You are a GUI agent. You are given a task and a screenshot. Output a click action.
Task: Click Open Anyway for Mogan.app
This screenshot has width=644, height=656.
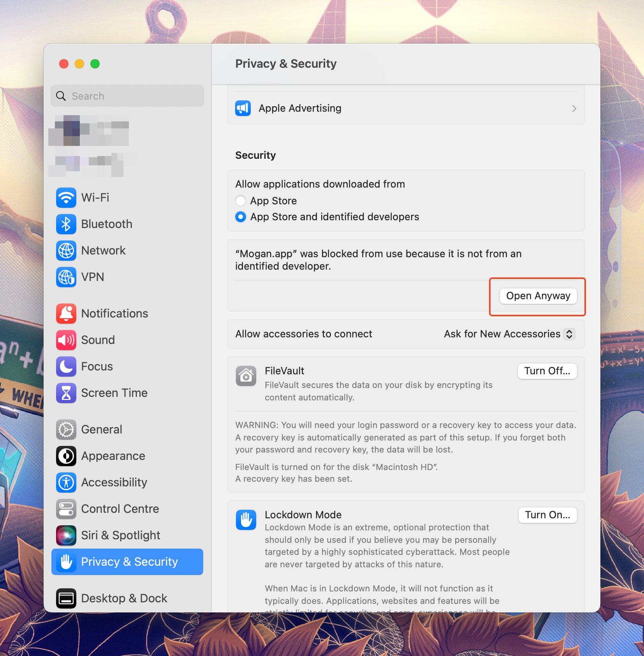(538, 296)
